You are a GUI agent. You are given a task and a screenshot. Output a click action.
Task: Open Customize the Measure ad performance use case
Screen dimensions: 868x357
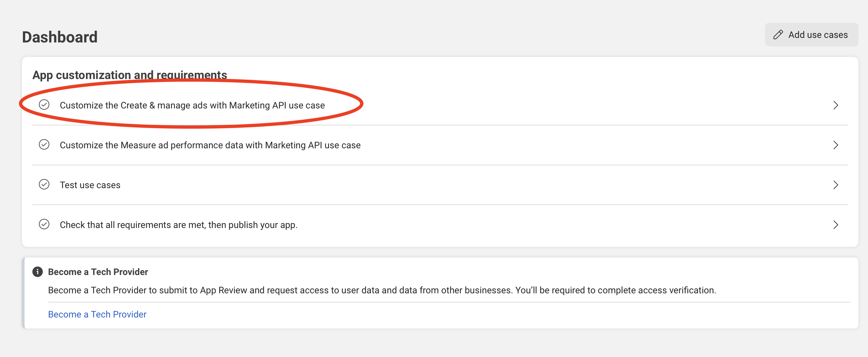click(210, 145)
